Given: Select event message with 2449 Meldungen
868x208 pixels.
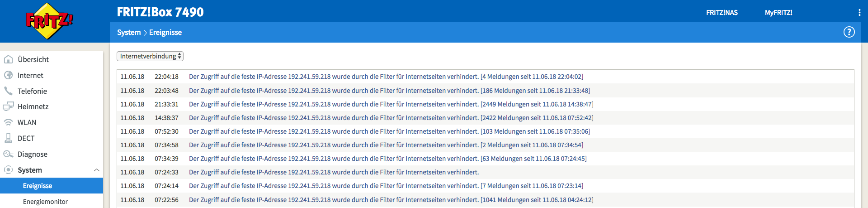Looking at the screenshot, I should pyautogui.click(x=391, y=104).
